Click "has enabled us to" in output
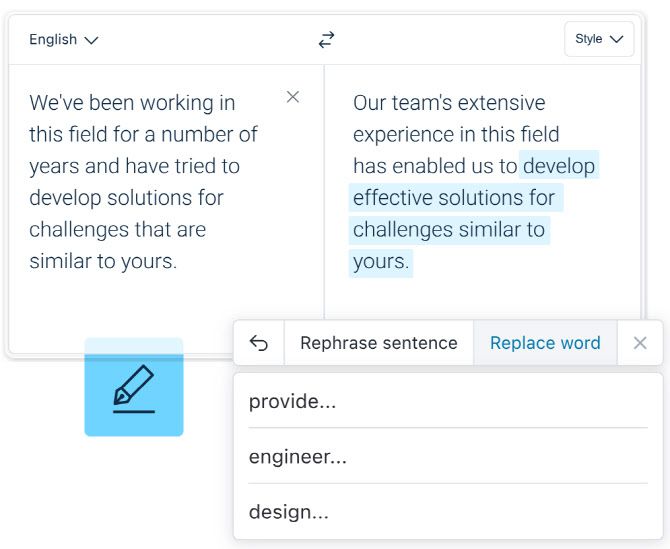Image resolution: width=670 pixels, height=549 pixels. (435, 166)
